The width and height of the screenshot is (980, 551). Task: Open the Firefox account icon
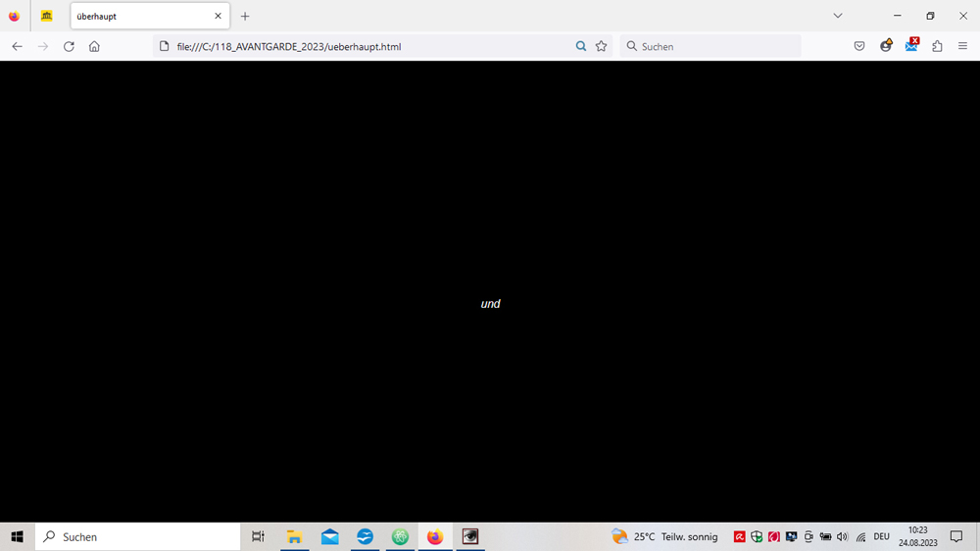(886, 46)
